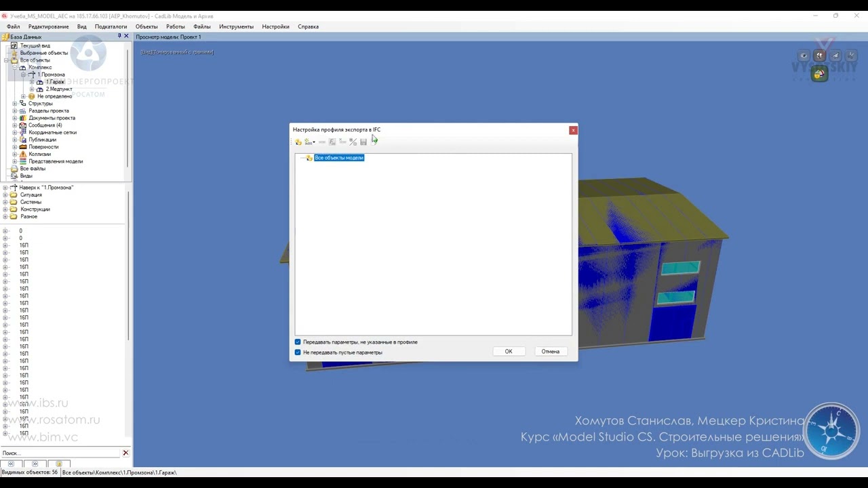This screenshot has width=868, height=488.
Task: Pin the 'База Данных' panel
Action: point(119,37)
